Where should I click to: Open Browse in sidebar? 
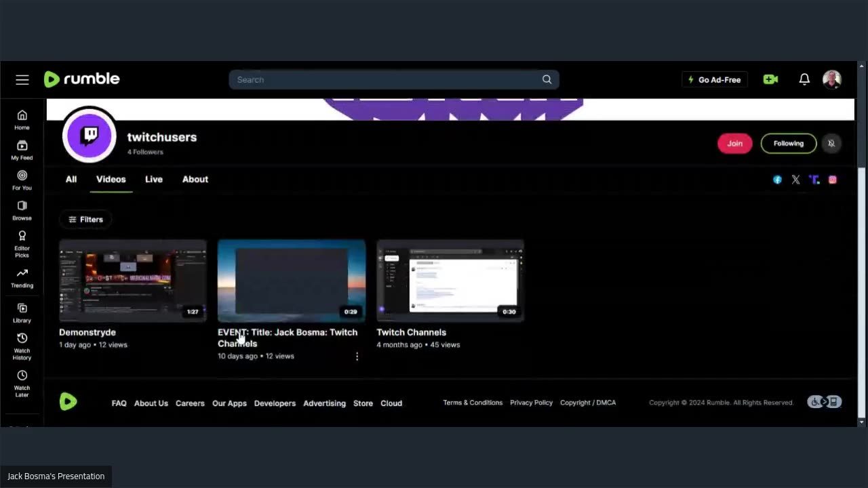22,211
